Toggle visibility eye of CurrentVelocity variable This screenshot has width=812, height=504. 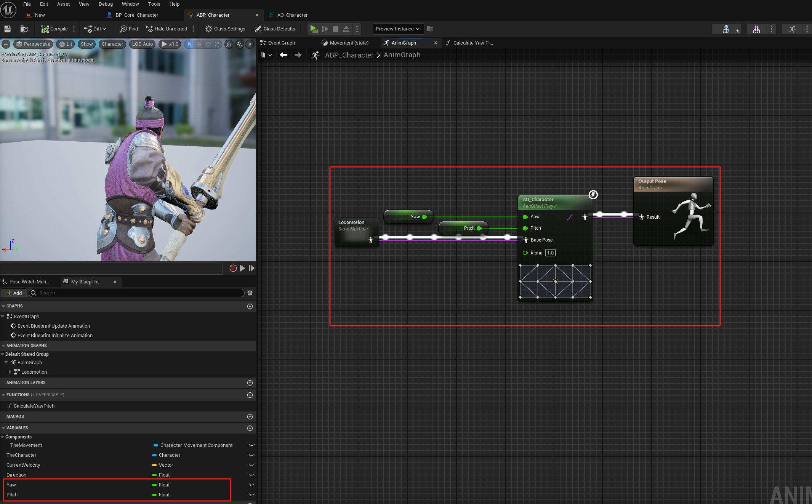[251, 465]
